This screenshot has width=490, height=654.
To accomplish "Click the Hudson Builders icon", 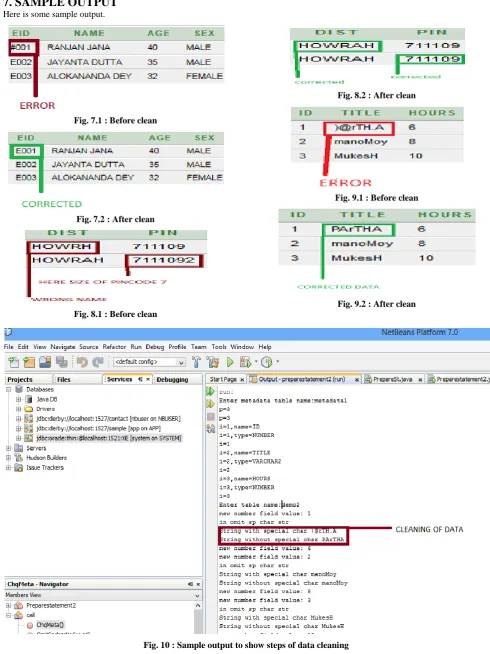I will tap(19, 458).
